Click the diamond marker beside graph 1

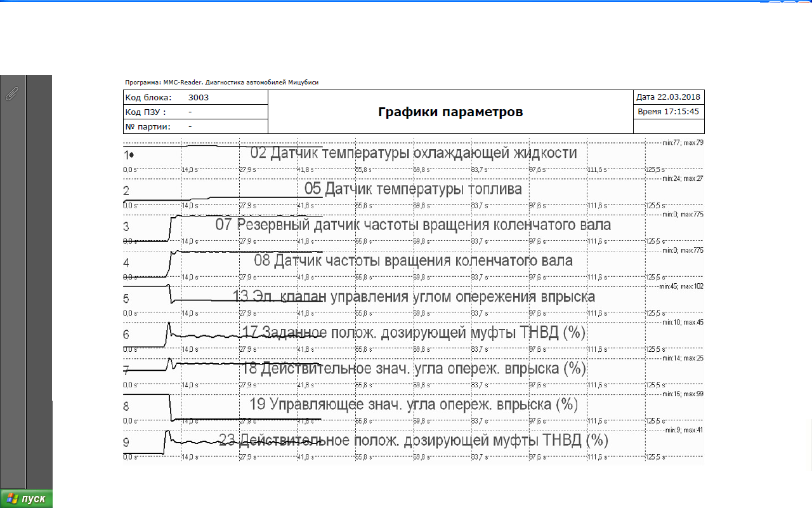(x=132, y=155)
